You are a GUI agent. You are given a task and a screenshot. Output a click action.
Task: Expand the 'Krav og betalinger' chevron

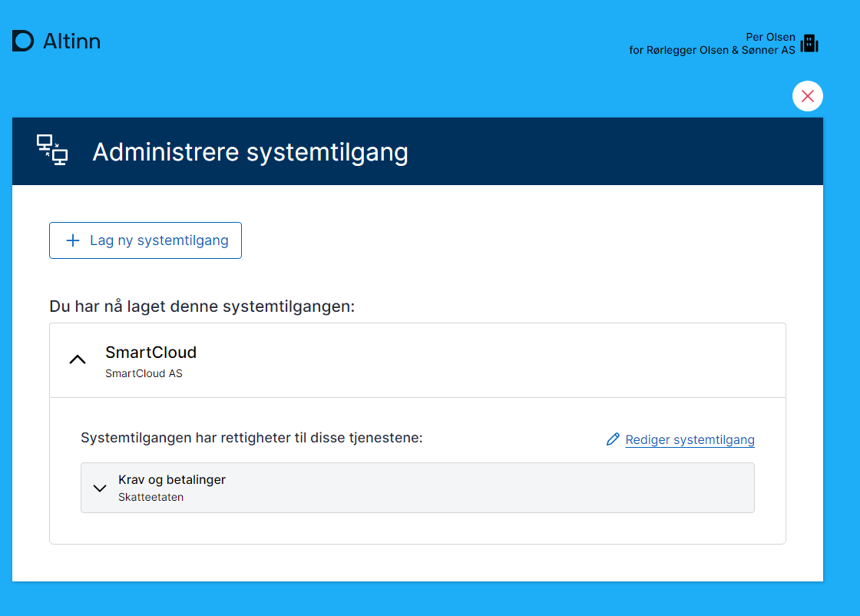100,488
